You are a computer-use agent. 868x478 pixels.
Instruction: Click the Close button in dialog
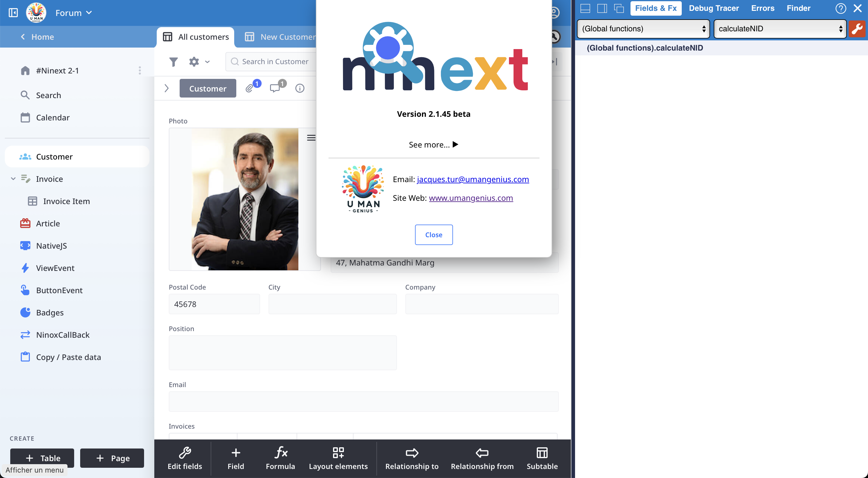tap(434, 234)
